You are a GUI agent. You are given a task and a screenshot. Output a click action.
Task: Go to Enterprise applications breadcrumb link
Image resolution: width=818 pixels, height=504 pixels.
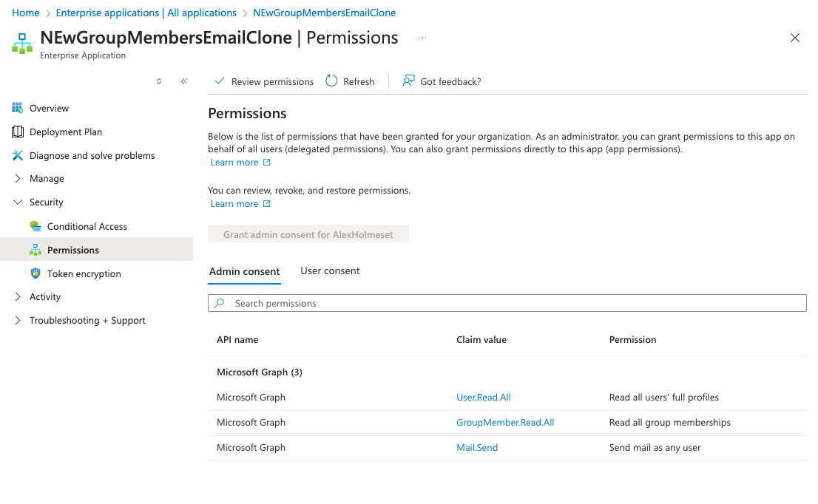pos(146,13)
